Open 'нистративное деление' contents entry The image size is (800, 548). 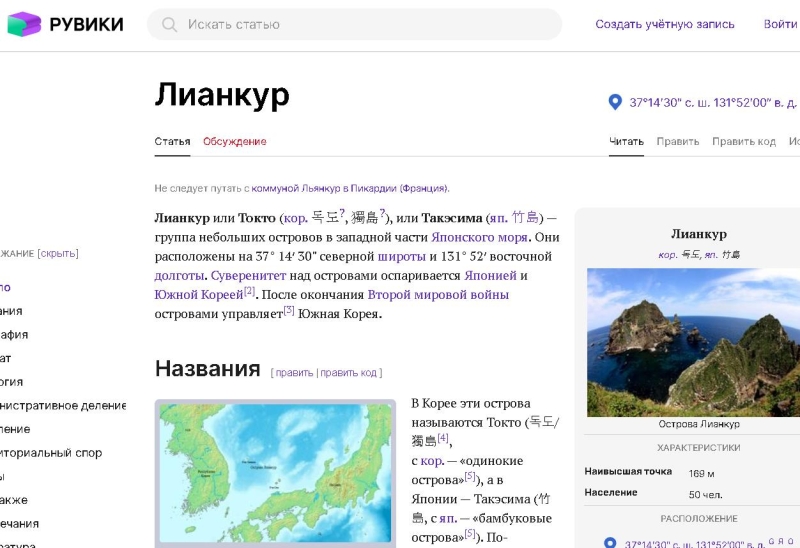pyautogui.click(x=63, y=406)
